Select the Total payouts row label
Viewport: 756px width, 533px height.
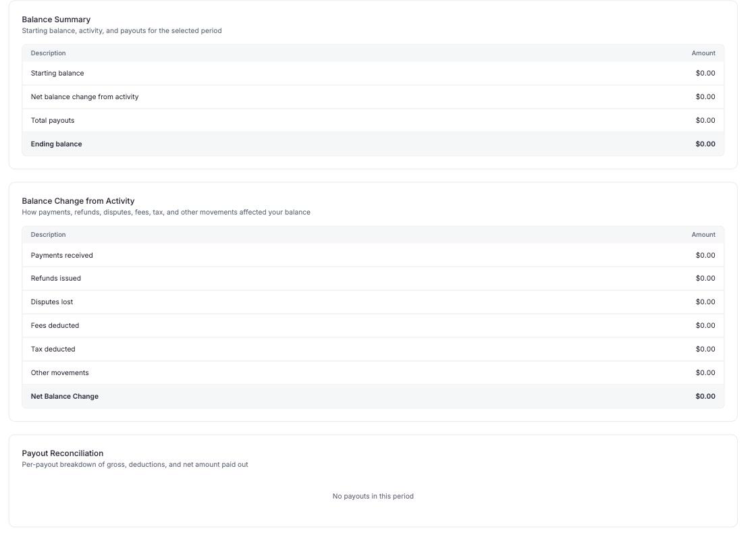click(53, 121)
